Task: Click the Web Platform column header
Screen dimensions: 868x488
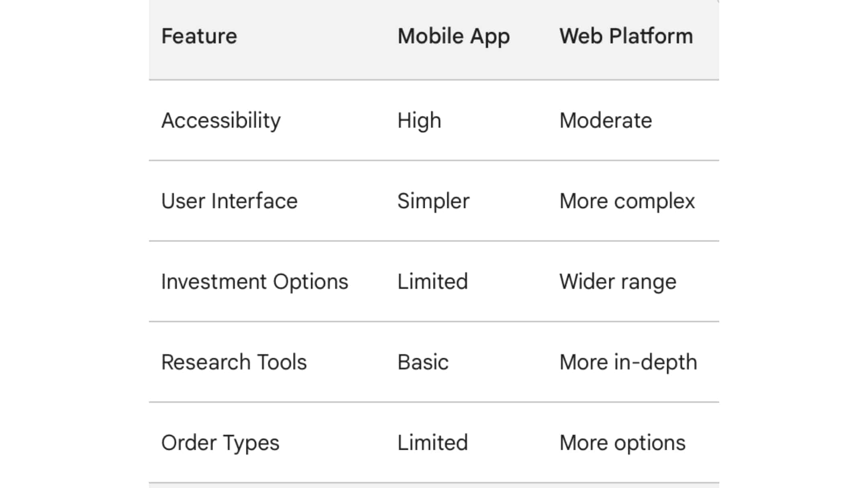Action: (626, 36)
